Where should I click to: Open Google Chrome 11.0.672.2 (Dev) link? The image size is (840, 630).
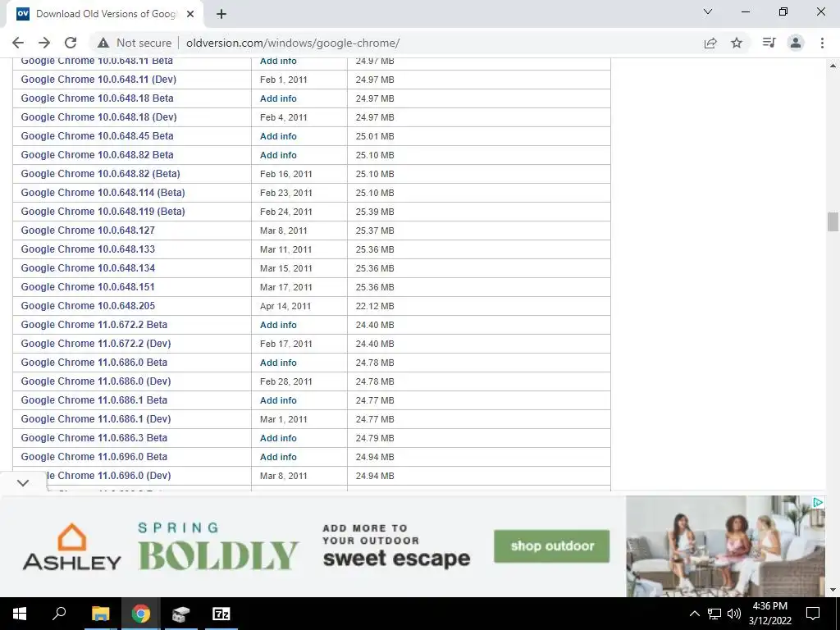tap(96, 344)
